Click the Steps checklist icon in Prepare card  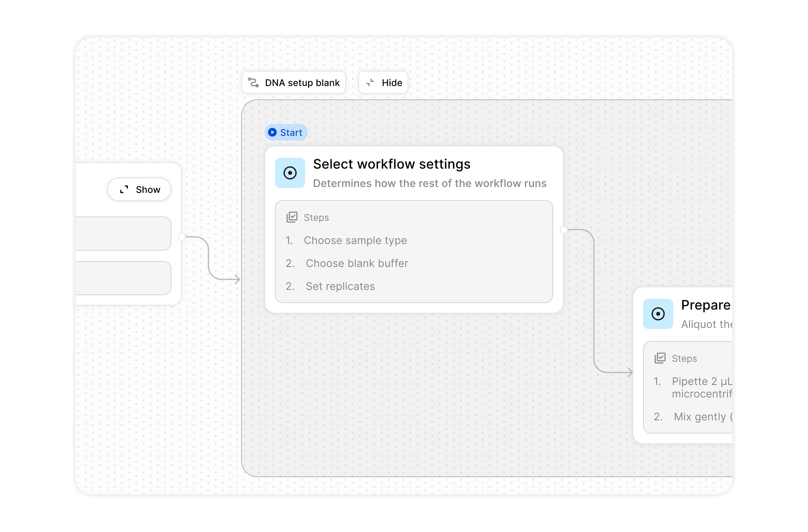[660, 358]
